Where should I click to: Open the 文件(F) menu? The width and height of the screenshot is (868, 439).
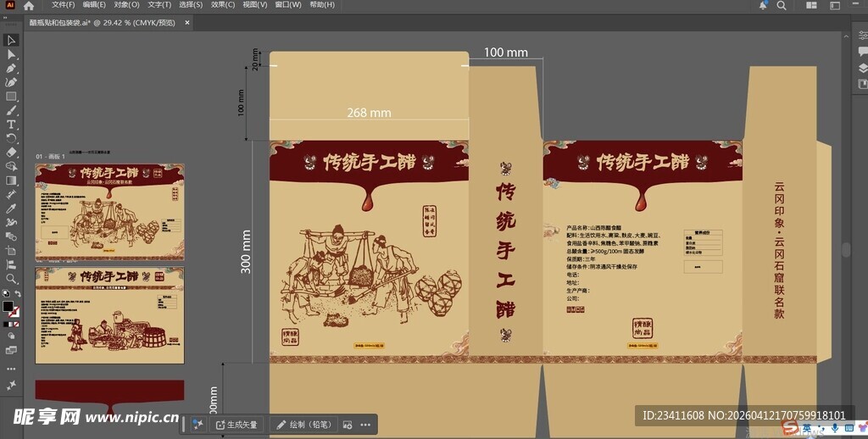point(63,5)
